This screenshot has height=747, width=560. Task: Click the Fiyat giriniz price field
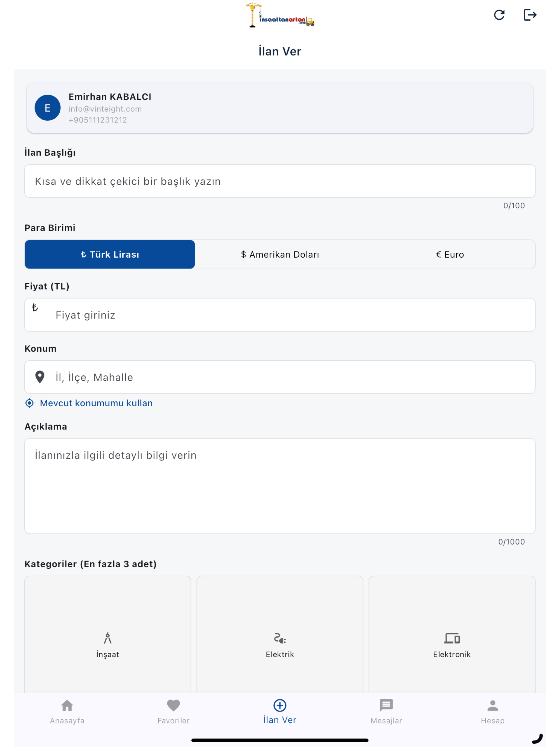point(280,315)
